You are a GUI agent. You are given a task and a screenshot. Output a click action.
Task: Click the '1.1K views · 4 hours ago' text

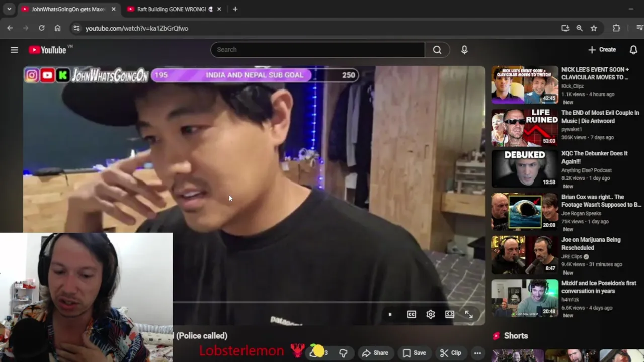pyautogui.click(x=588, y=94)
